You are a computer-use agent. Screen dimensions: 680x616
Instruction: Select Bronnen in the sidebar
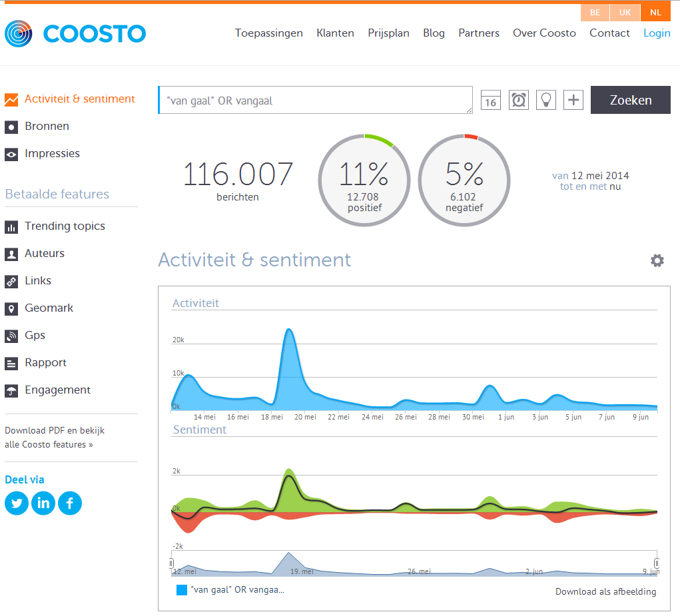tap(47, 126)
